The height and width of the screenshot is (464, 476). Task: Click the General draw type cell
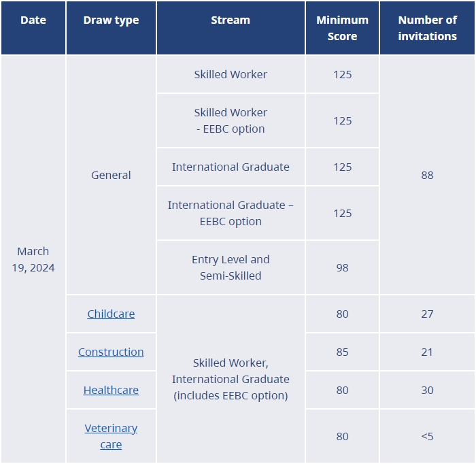111,175
